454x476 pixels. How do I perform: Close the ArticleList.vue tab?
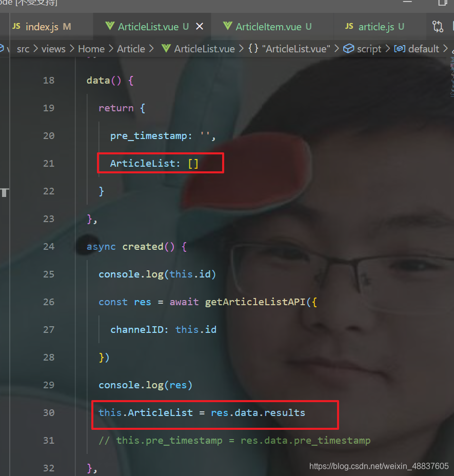[x=200, y=26]
